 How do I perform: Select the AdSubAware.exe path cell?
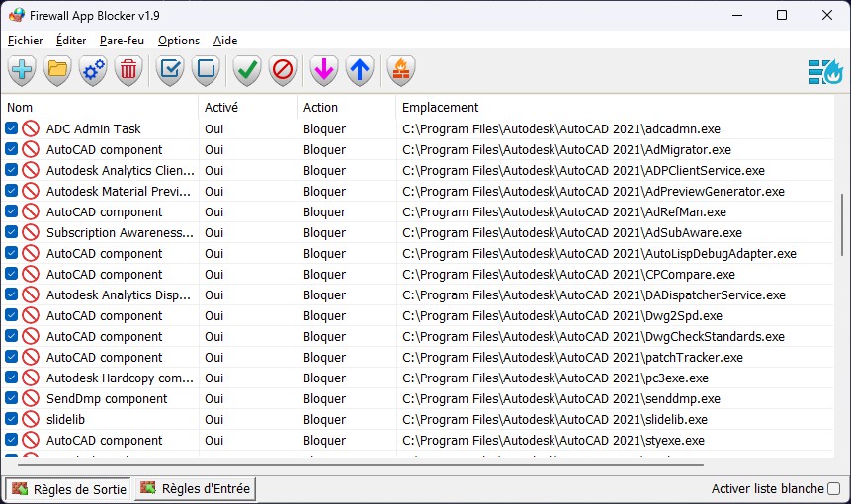[572, 233]
